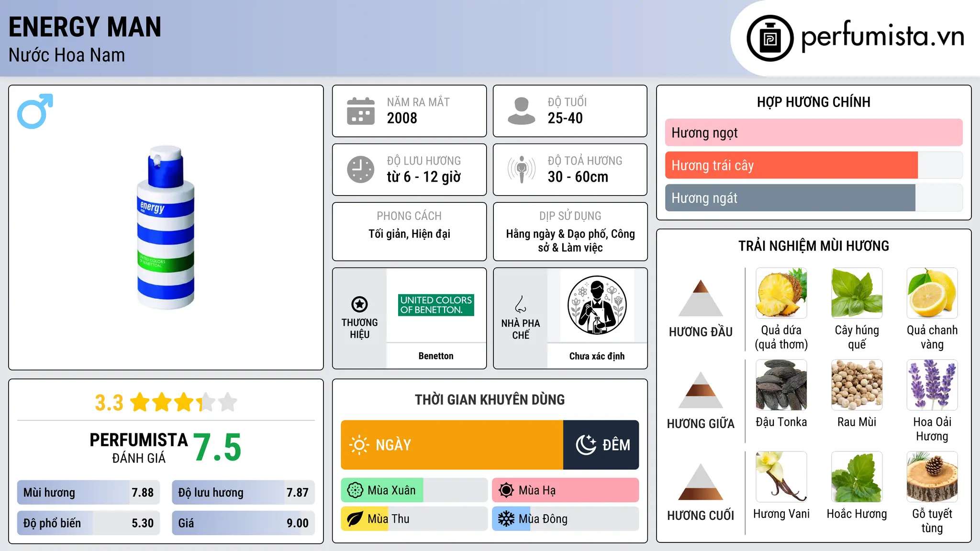Select the Quả chanh vàng lemon note image
Image resolution: width=980 pixels, height=551 pixels.
932,293
